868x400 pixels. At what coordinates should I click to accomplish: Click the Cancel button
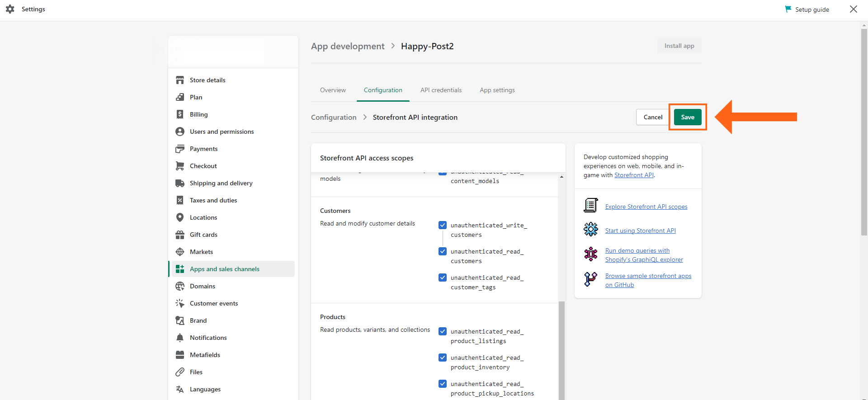(x=653, y=117)
